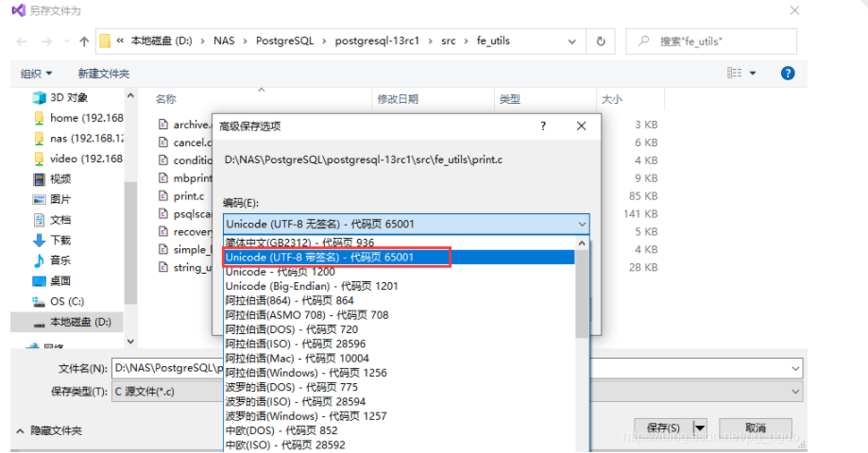Choose 中欧(DOS) - 代码页 852
Screen dimensions: 868x453
point(400,429)
